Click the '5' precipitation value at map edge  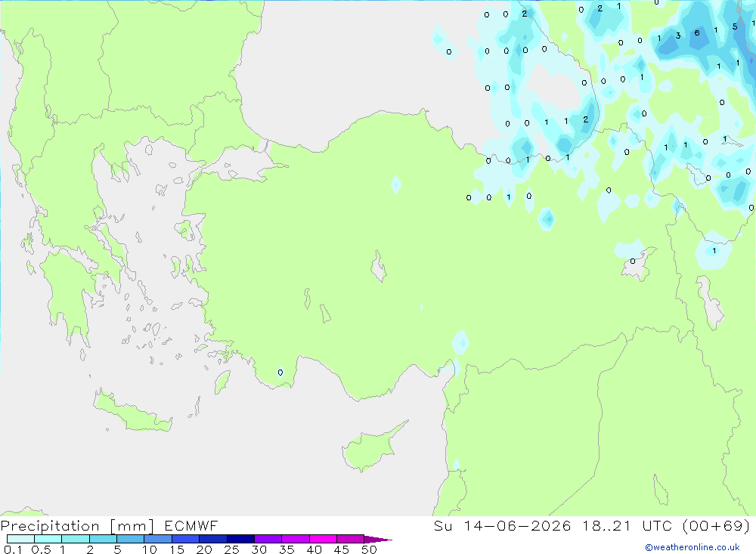735,26
